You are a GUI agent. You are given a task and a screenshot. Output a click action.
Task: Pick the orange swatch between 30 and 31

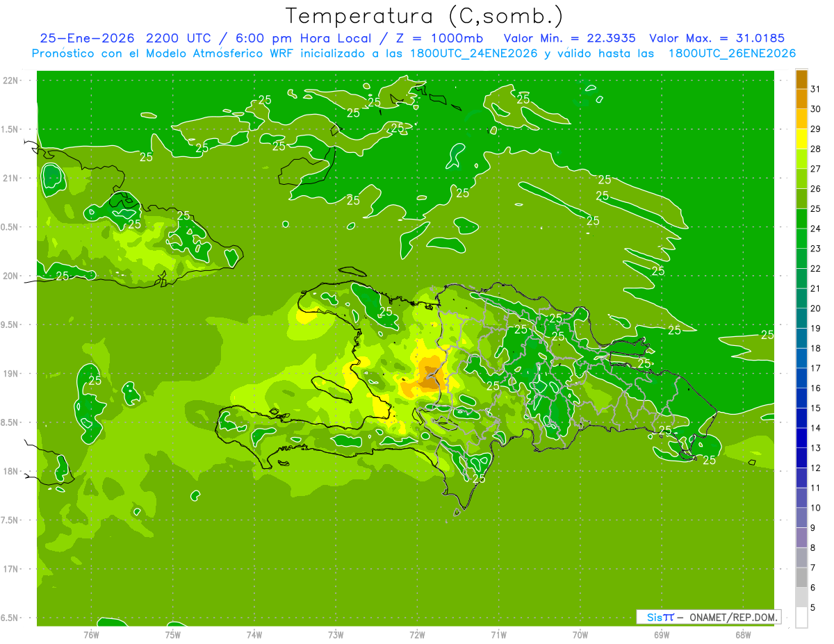[x=801, y=99]
